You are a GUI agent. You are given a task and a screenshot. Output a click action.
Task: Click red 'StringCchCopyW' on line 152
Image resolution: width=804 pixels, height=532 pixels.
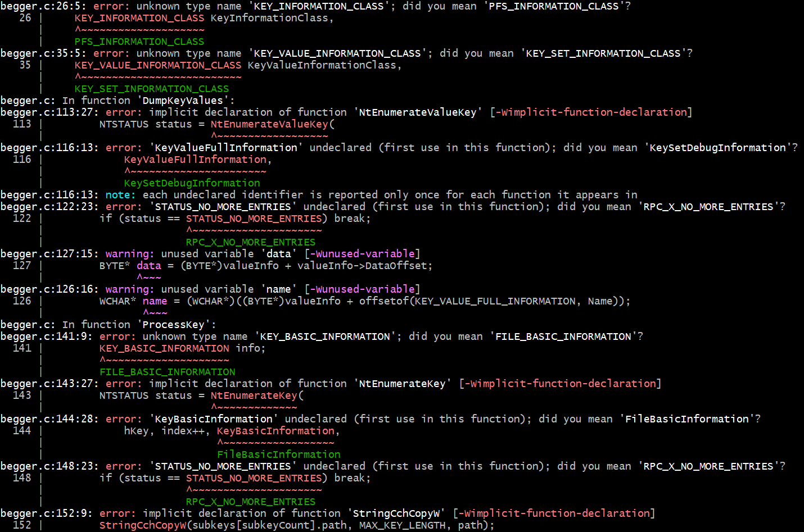(143, 525)
